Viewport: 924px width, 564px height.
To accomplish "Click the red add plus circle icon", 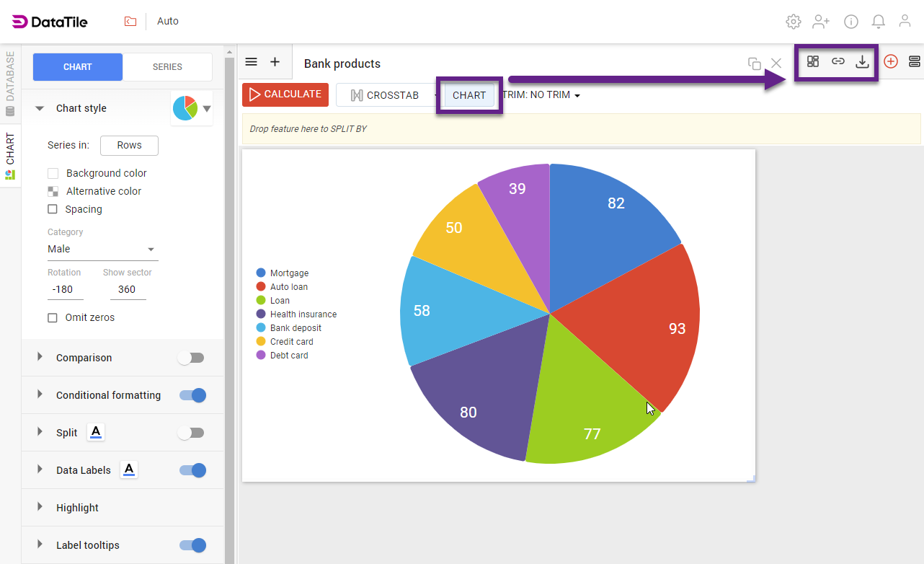I will coord(891,62).
